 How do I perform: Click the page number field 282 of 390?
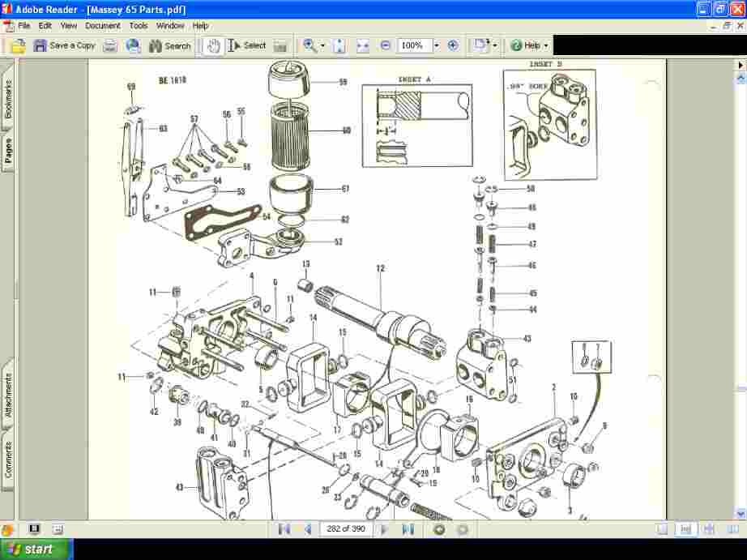(346, 528)
